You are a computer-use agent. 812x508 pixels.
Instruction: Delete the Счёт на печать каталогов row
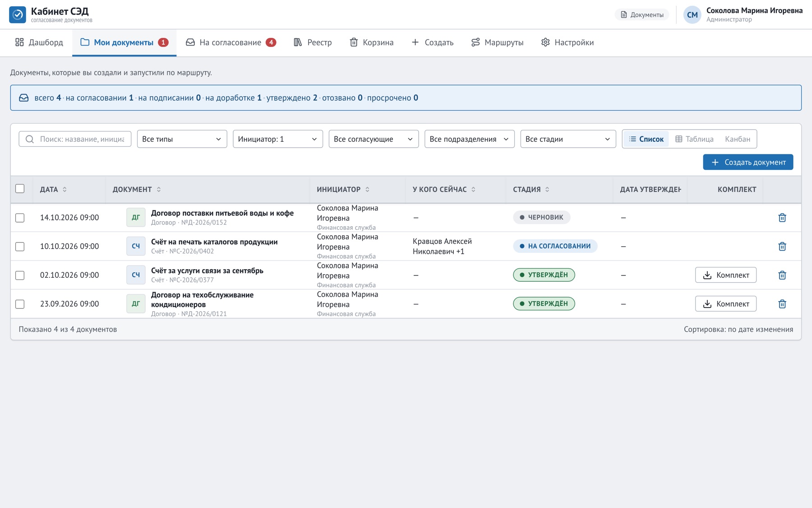coord(782,247)
